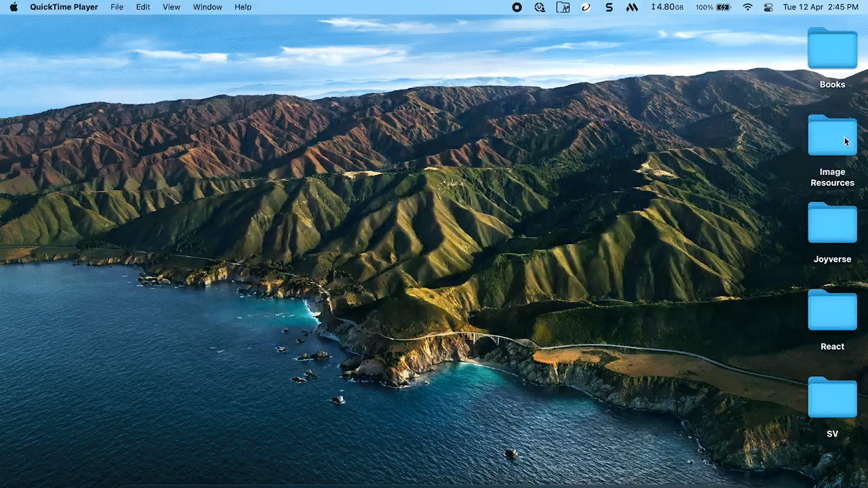Viewport: 868px width, 488px height.
Task: Open the QuickTime Player application menu
Action: click(64, 7)
